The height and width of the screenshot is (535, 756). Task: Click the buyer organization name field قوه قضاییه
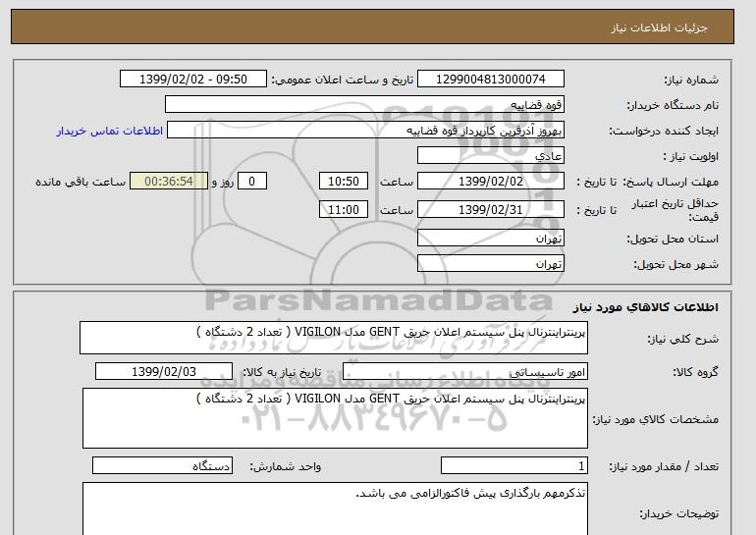pos(364,105)
